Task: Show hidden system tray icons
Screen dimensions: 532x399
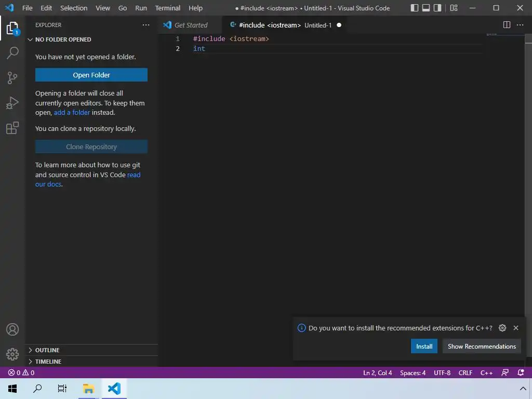Action: click(x=523, y=389)
